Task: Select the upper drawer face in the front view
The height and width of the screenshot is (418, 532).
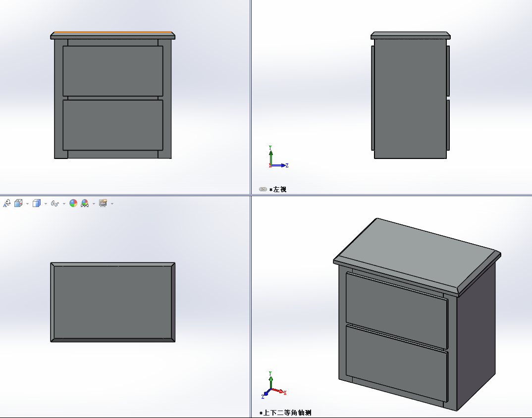Action: [x=113, y=71]
